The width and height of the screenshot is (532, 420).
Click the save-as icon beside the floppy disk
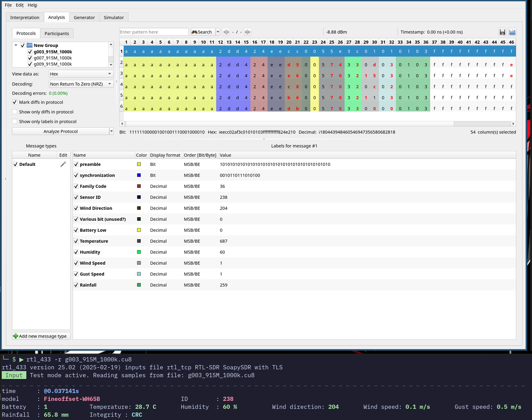click(512, 32)
